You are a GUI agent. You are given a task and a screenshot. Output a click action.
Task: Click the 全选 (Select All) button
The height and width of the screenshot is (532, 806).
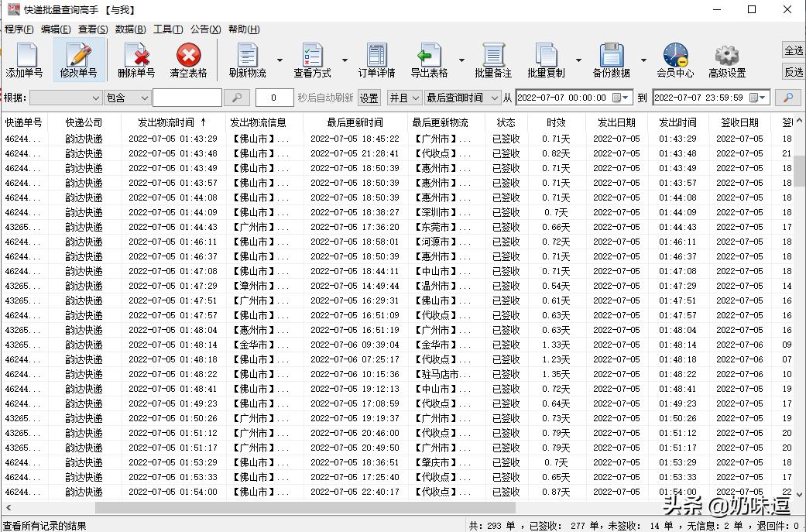tap(794, 49)
